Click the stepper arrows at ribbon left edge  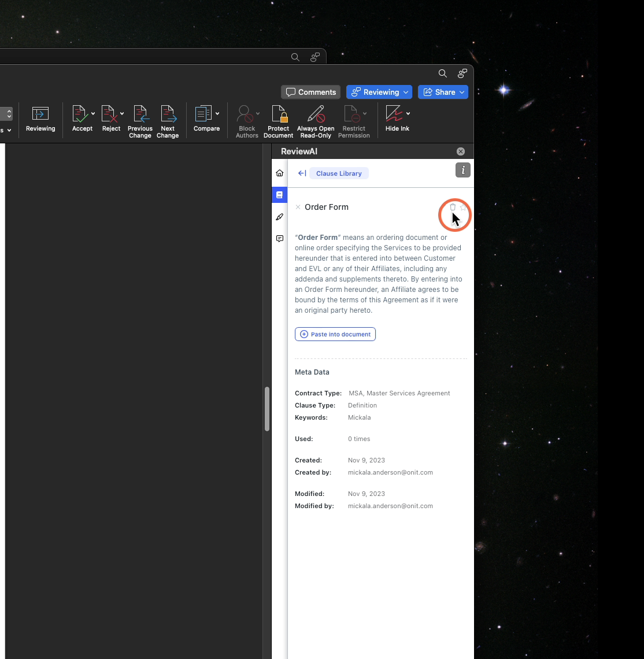click(x=9, y=114)
